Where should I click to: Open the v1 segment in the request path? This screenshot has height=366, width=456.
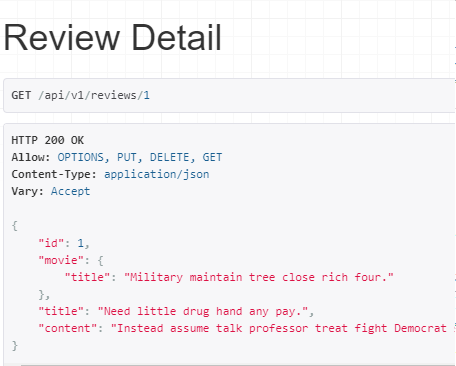pyautogui.click(x=77, y=95)
